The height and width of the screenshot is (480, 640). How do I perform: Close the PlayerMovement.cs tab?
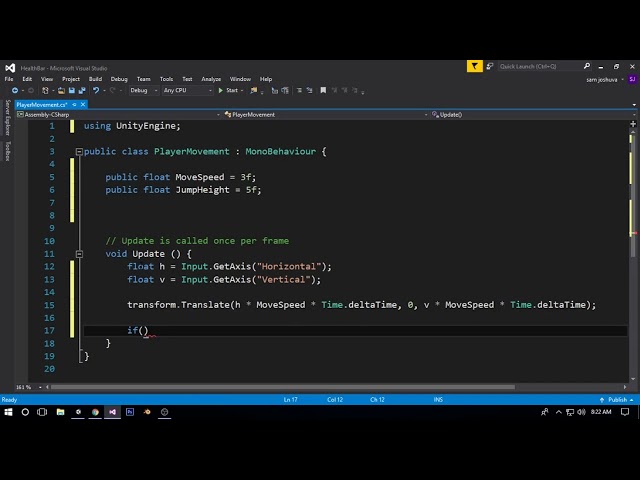83,105
